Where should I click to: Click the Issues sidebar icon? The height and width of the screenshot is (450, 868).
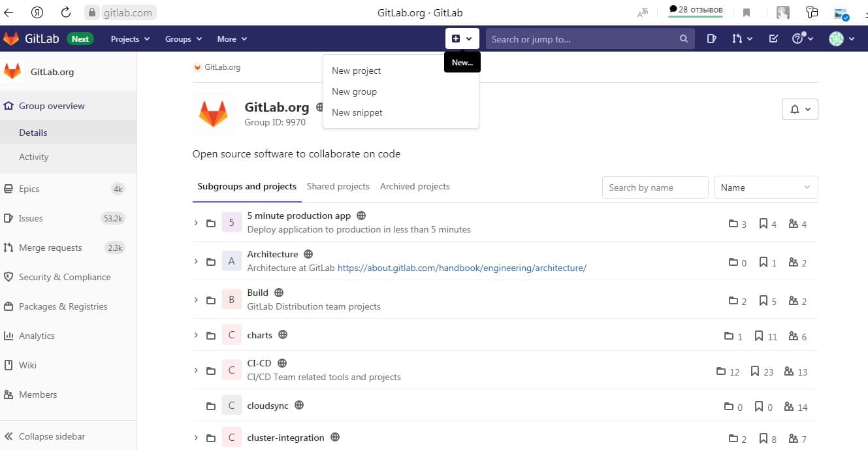(8, 218)
